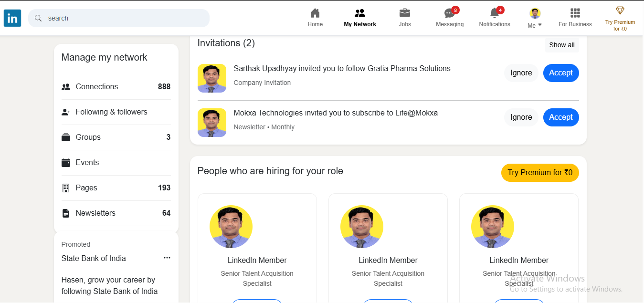Open the Home house icon

[315, 13]
